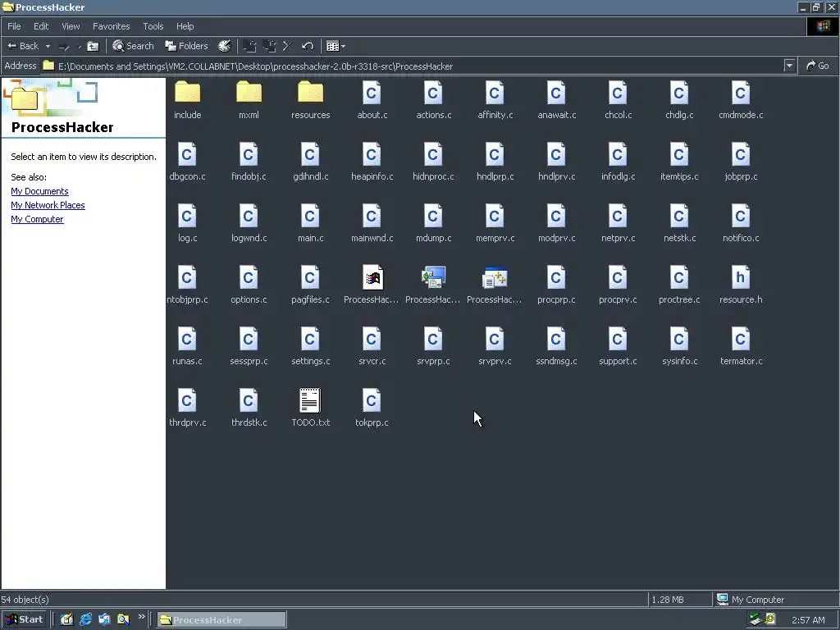Open the Favorites menu
This screenshot has height=630, width=840.
(x=111, y=26)
